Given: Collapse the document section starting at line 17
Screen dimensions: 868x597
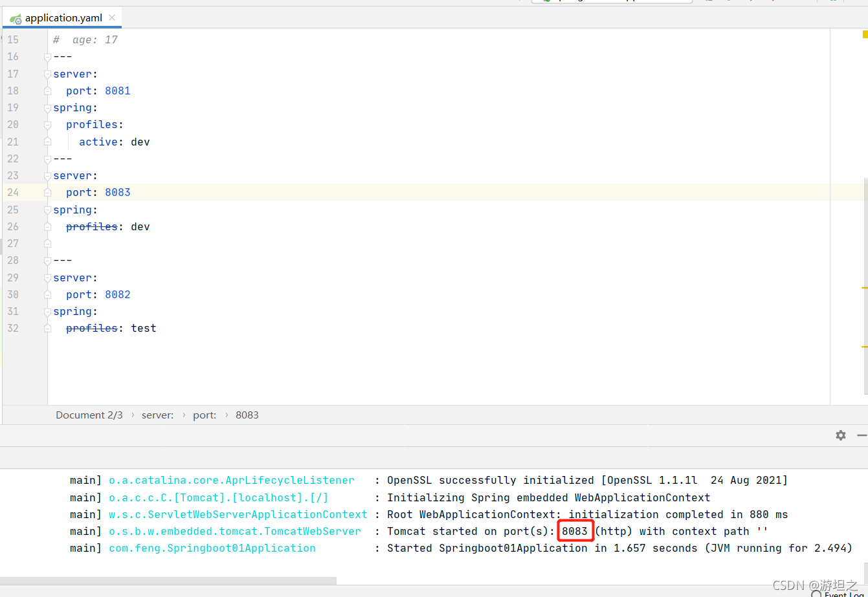Looking at the screenshot, I should (x=47, y=74).
